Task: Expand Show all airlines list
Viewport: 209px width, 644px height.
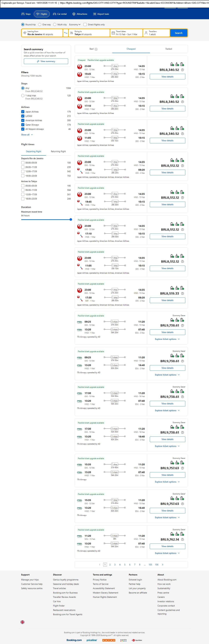Action: pyautogui.click(x=27, y=135)
